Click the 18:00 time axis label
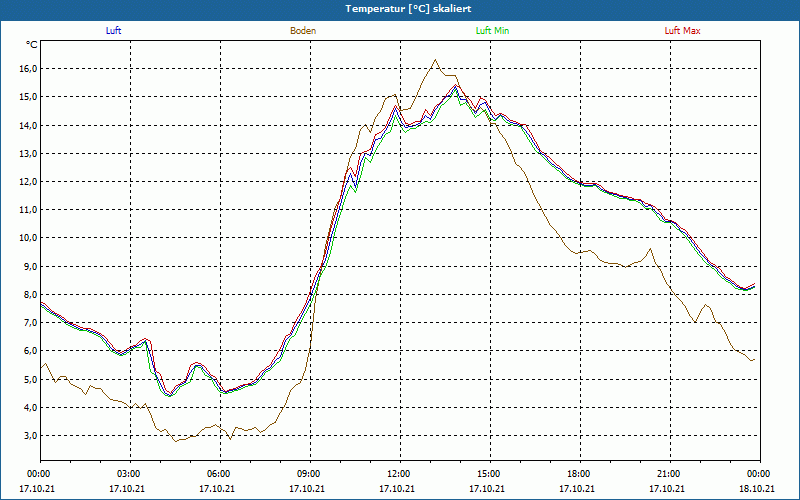 coord(581,474)
